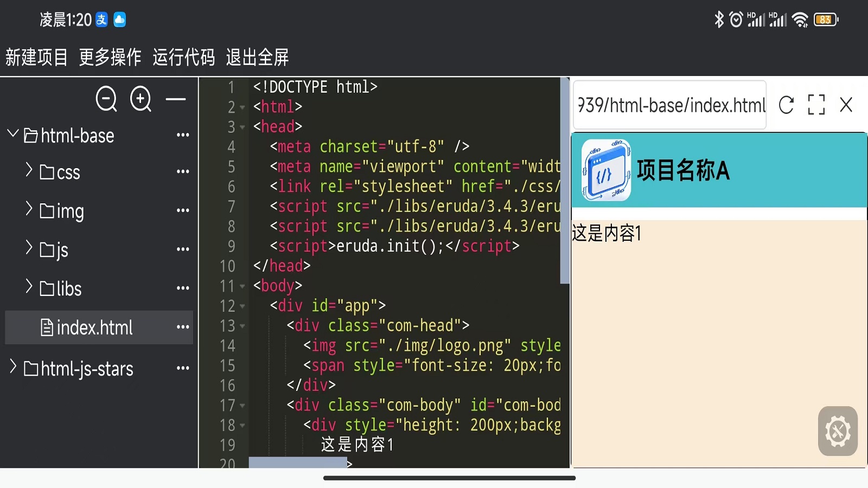Screen dimensions: 868x488
Task: Click the 这是内容1 text in preview
Action: click(607, 233)
